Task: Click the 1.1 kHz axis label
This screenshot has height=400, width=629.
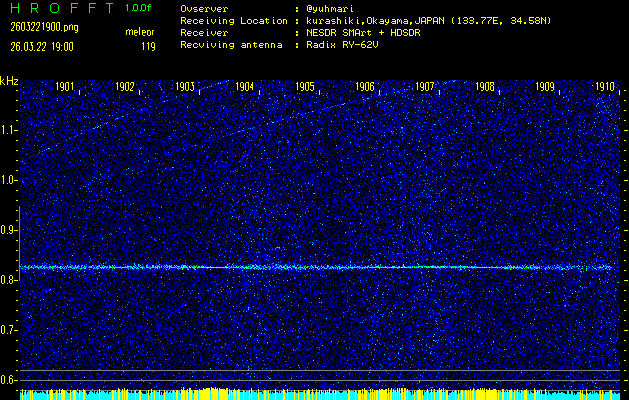Action: coord(9,130)
